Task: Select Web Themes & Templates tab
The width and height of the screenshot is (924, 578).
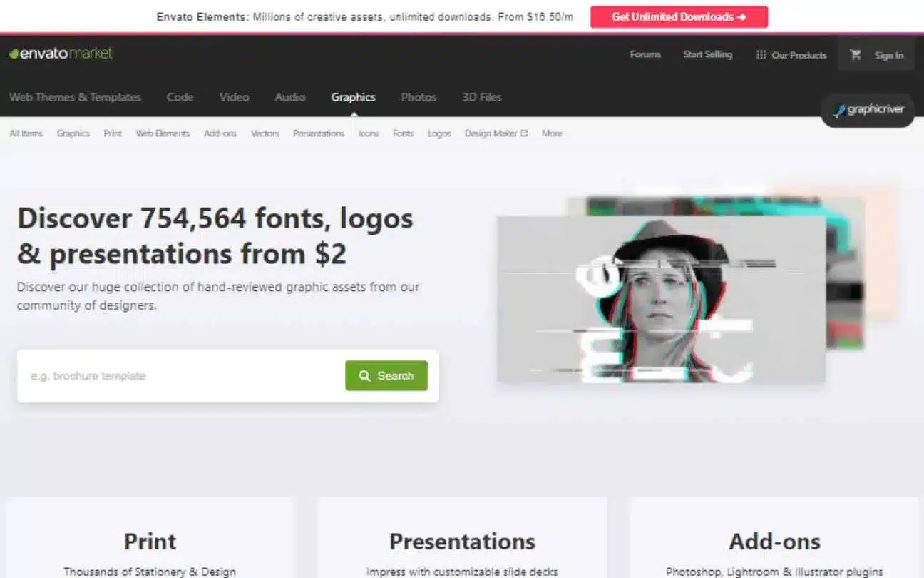Action: click(75, 97)
